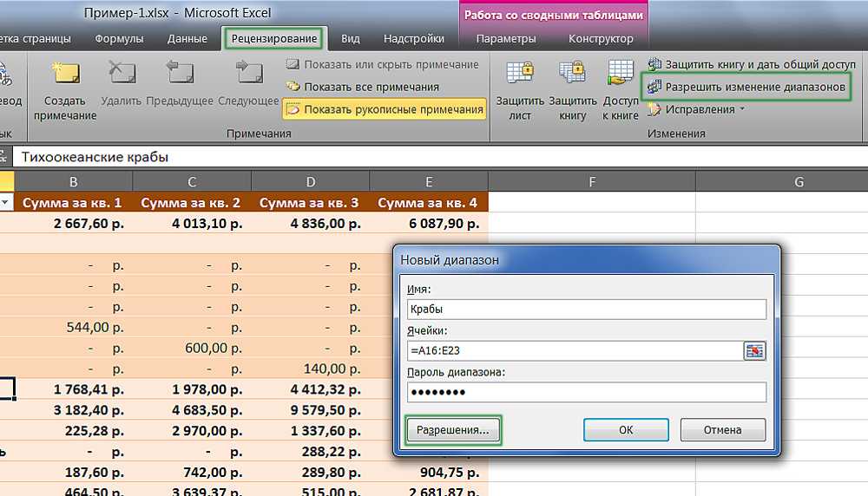Image resolution: width=868 pixels, height=496 pixels.
Task: Toggle Показать рукописные примечания
Action: 384,109
